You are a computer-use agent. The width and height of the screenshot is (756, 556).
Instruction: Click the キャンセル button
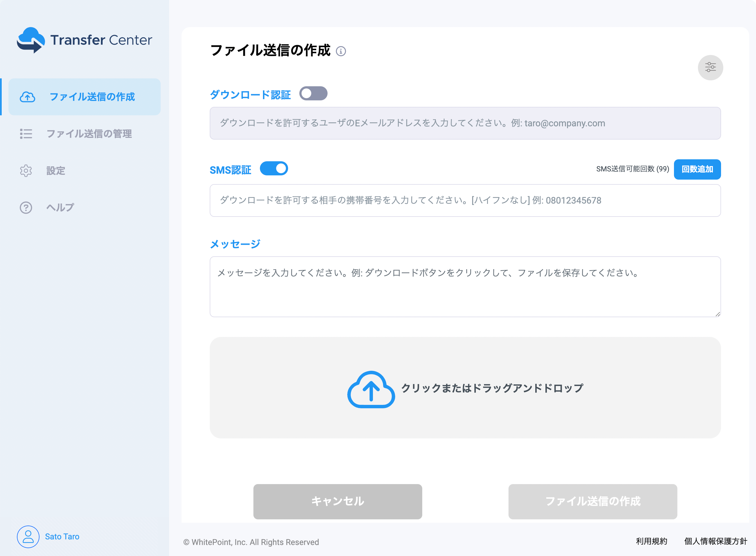tap(337, 501)
